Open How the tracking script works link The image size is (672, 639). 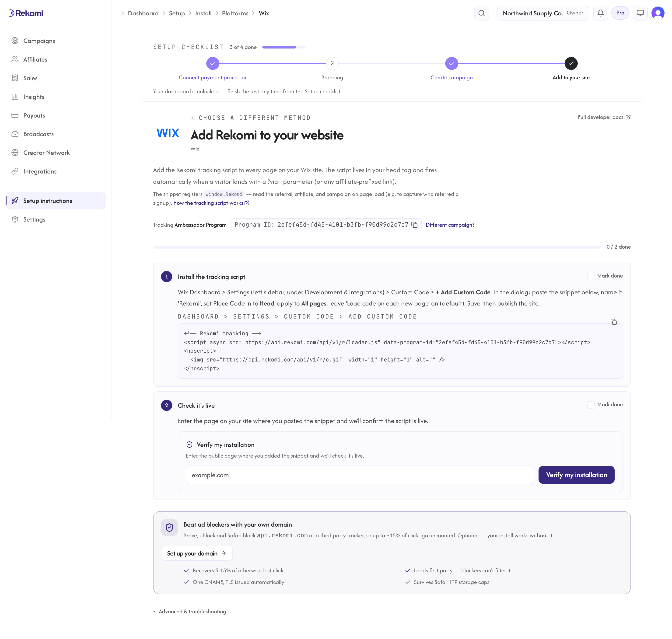211,203
